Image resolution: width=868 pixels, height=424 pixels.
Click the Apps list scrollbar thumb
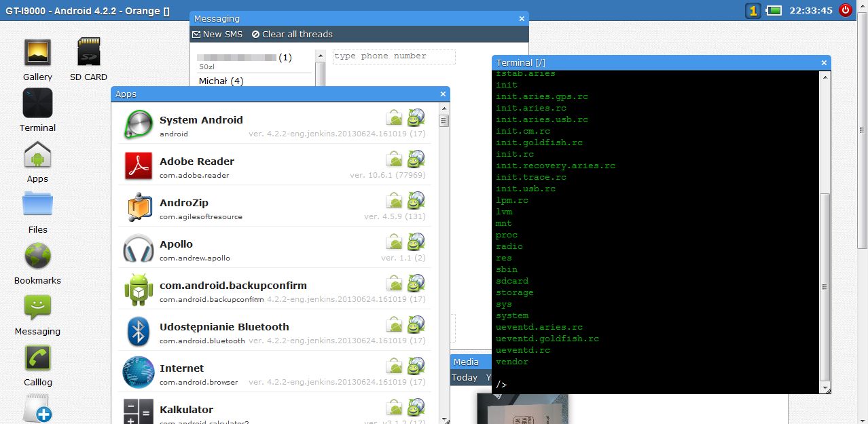[444, 121]
